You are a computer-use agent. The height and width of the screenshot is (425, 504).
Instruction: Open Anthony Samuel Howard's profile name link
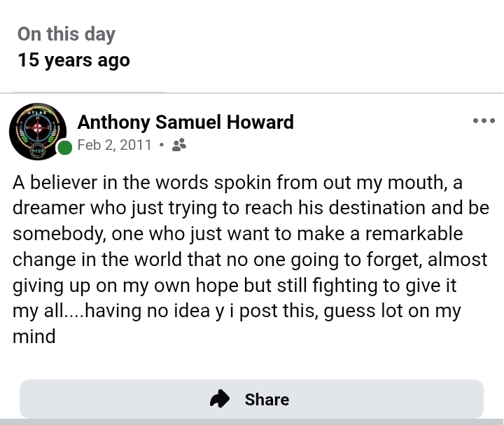pyautogui.click(x=185, y=122)
